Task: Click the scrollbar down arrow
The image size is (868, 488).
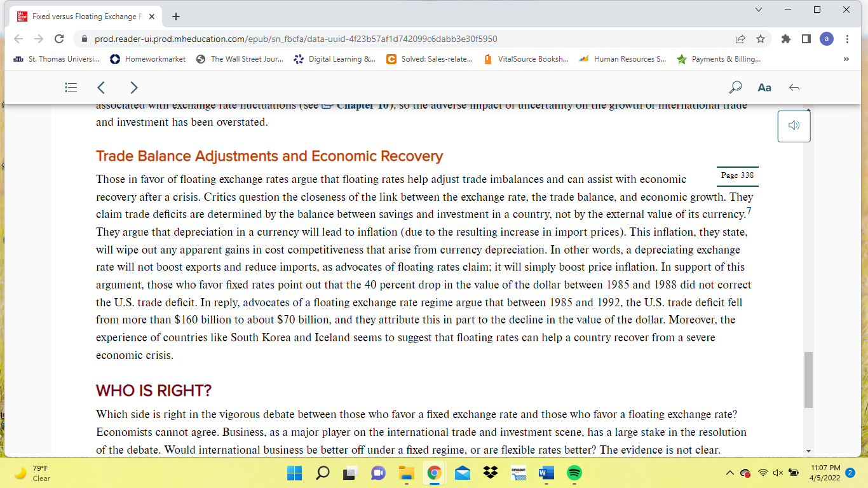Action: click(x=808, y=451)
